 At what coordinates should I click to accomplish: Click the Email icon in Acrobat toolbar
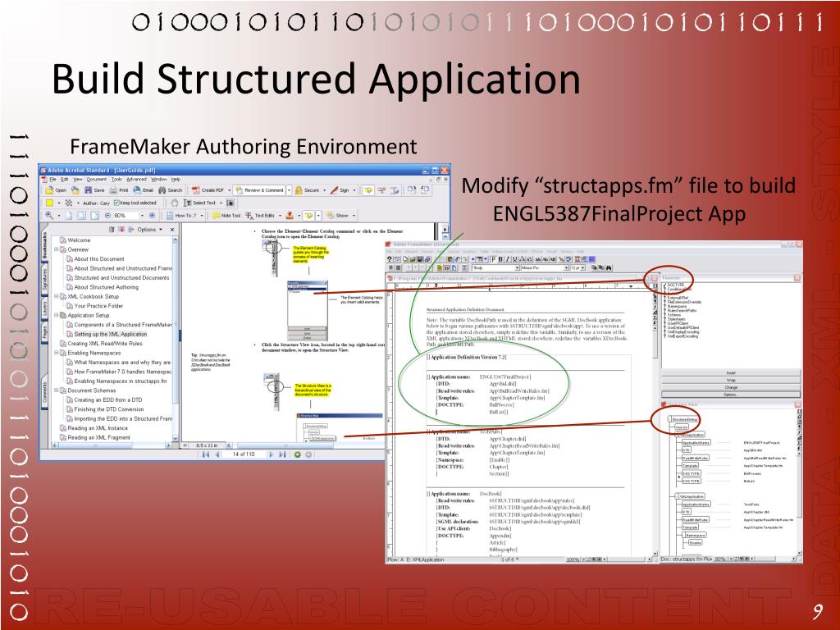coord(137,190)
